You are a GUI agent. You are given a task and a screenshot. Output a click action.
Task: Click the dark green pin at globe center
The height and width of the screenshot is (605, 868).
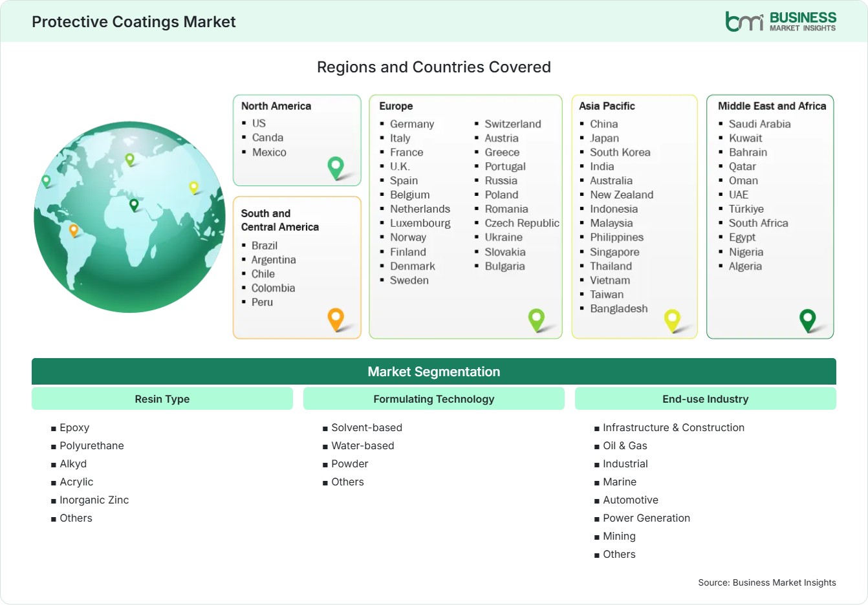pos(134,205)
